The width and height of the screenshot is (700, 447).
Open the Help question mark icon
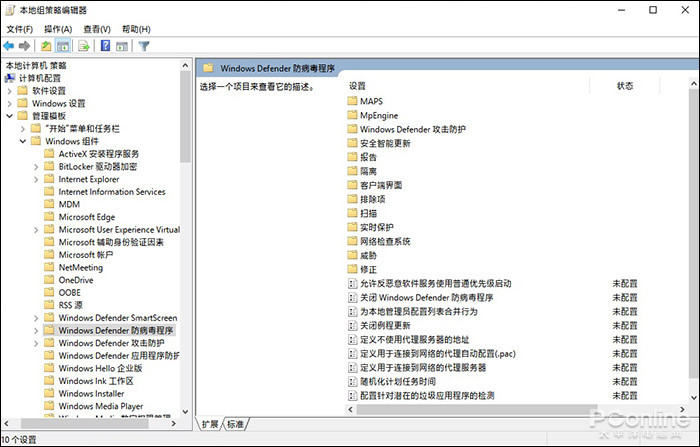105,46
